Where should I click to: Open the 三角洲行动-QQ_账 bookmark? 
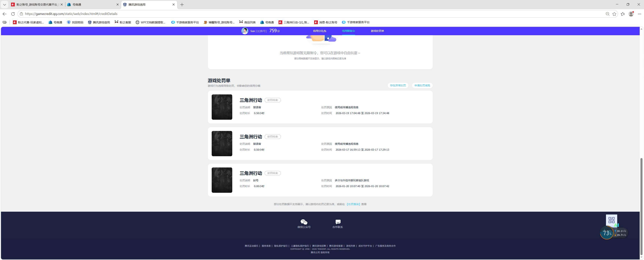tap(294, 22)
